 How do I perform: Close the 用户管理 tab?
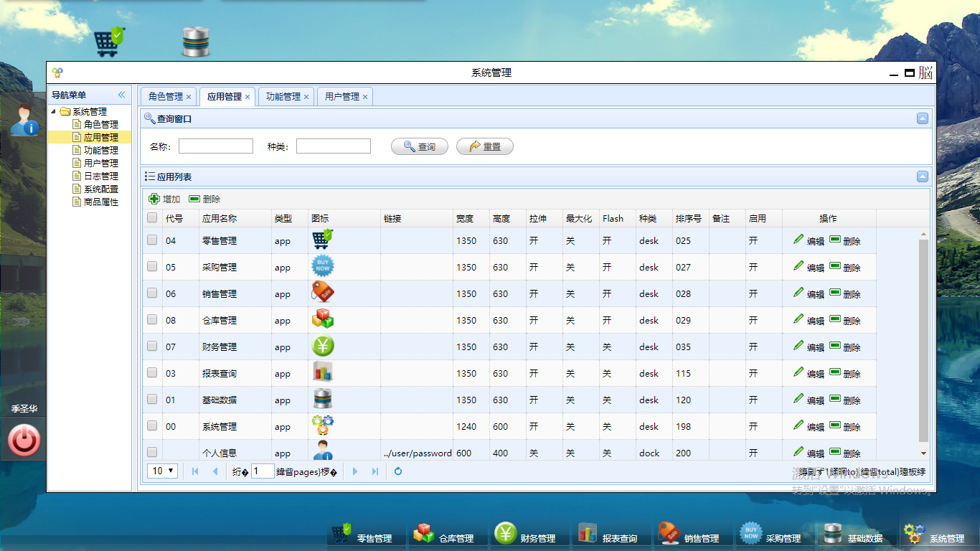(x=365, y=97)
